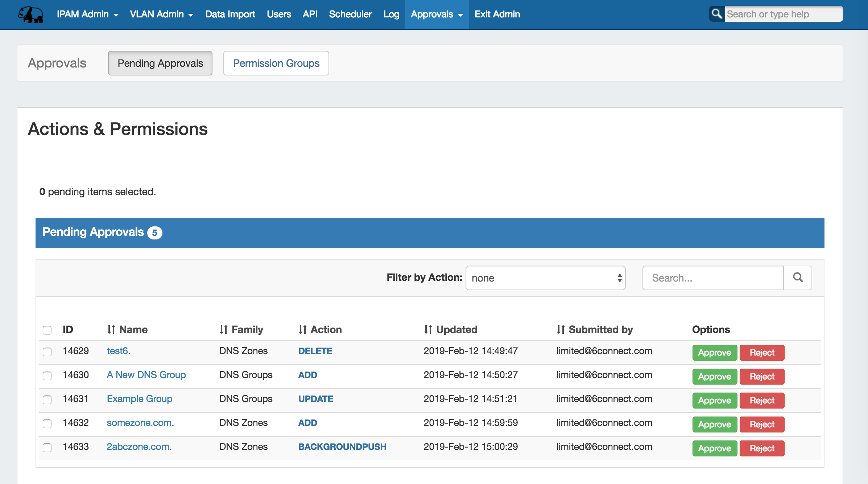The image size is (868, 484).
Task: Switch to the Permission Groups tab
Action: 276,63
